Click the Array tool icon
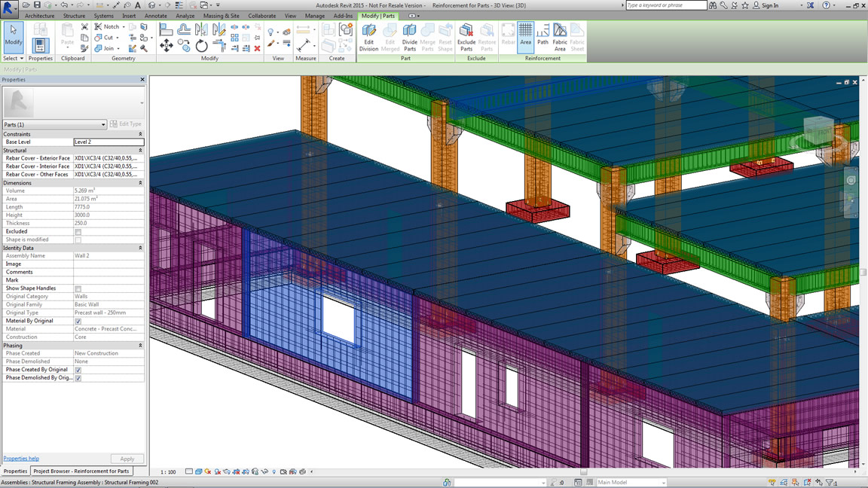 (235, 38)
